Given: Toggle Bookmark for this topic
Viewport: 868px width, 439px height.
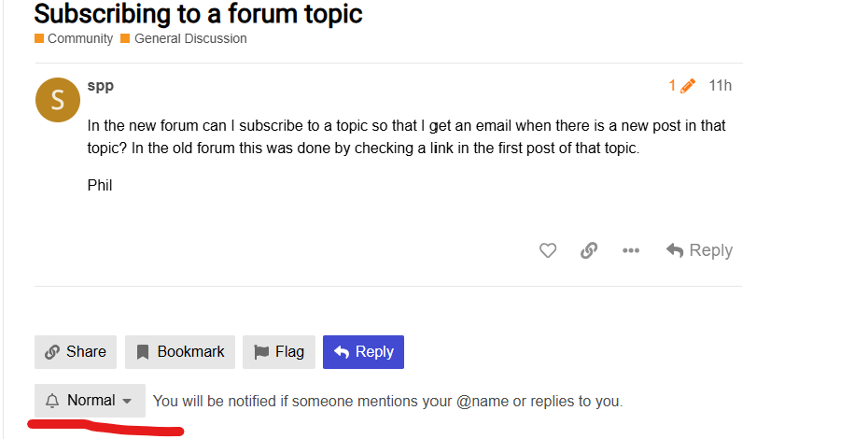Looking at the screenshot, I should 180,352.
